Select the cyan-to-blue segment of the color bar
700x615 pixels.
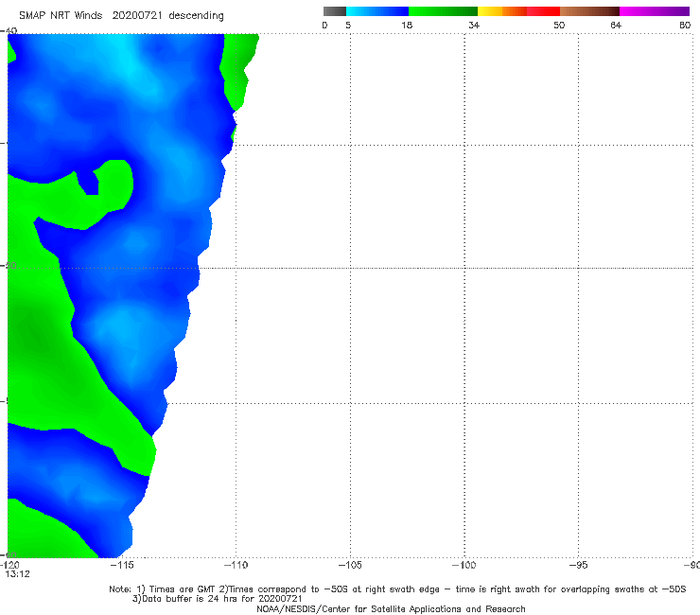(377, 11)
